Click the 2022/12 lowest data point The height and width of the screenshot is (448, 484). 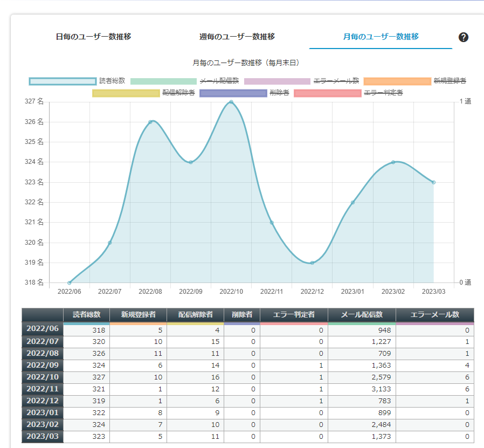point(312,263)
